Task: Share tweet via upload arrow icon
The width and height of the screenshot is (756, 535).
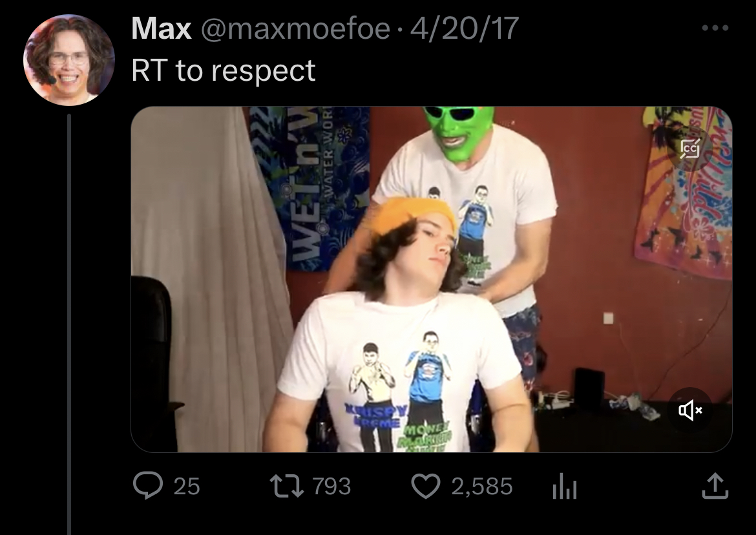Action: pos(715,485)
